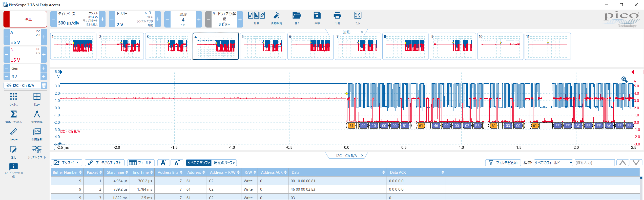Click the red channel B axis handle

tap(637, 72)
